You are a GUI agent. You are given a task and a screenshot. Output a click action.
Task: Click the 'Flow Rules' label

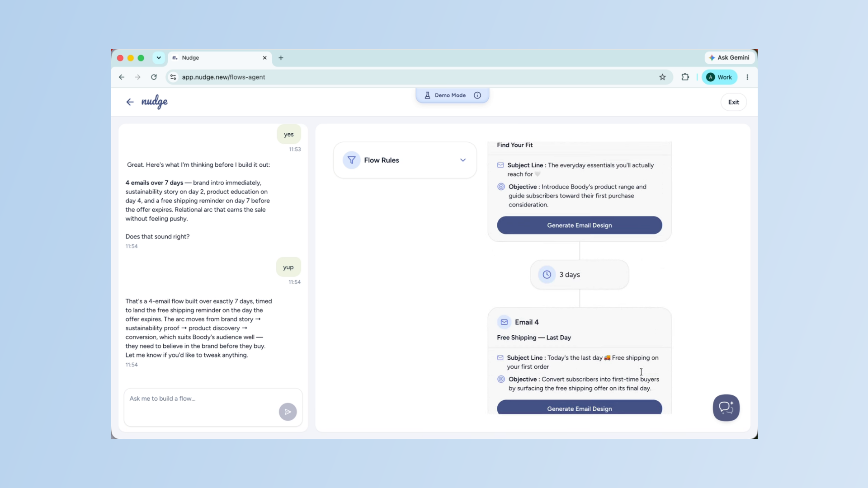coord(382,160)
